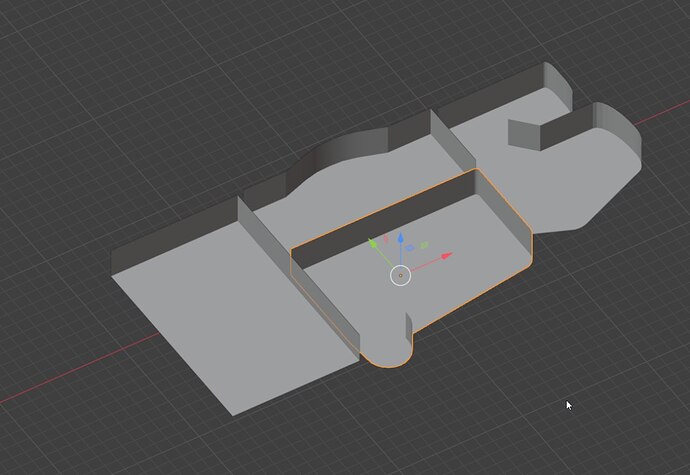Screen dimensions: 690x475
Task: Click the orange origin dot inside the gizmo circle
Action: pyautogui.click(x=400, y=276)
